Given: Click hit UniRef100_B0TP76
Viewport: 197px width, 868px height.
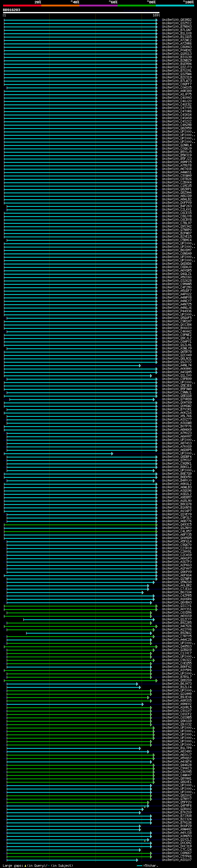Looking at the screenshot, I should pos(177,426).
